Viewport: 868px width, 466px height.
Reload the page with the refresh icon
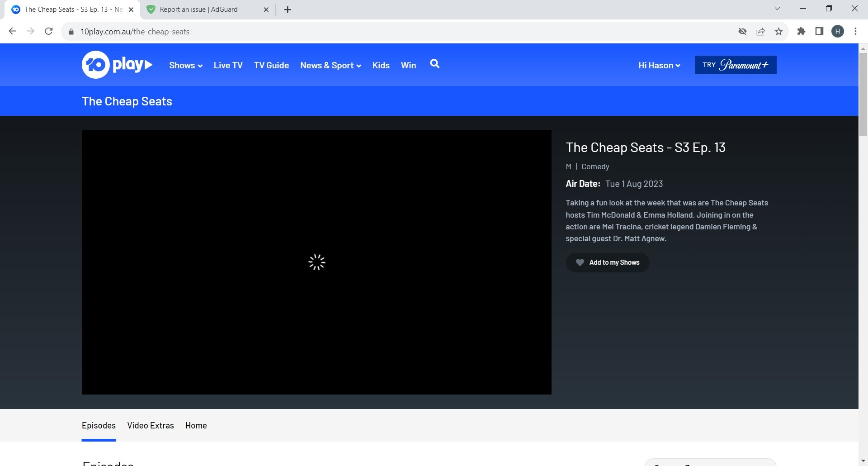pos(49,31)
